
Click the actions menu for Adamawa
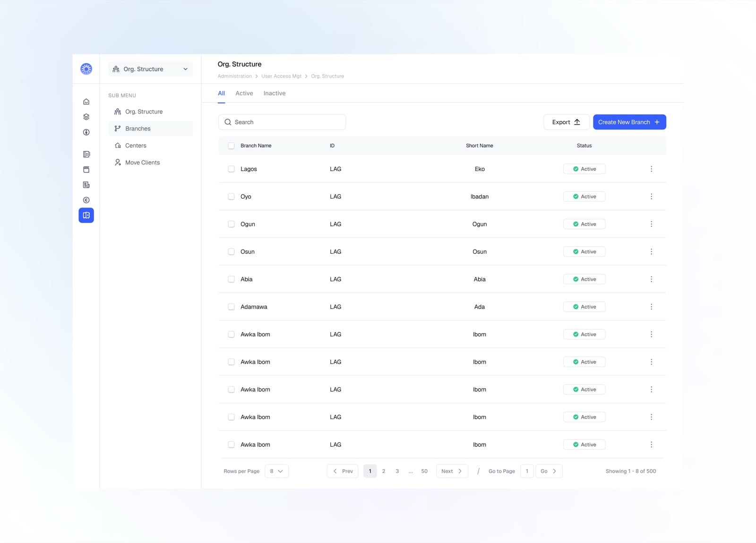(x=651, y=307)
